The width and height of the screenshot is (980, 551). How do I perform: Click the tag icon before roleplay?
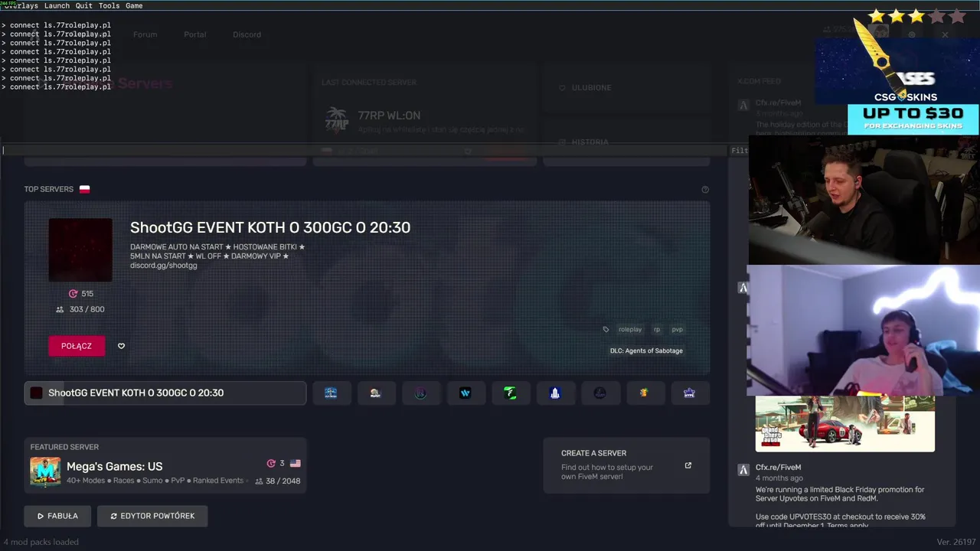click(606, 330)
